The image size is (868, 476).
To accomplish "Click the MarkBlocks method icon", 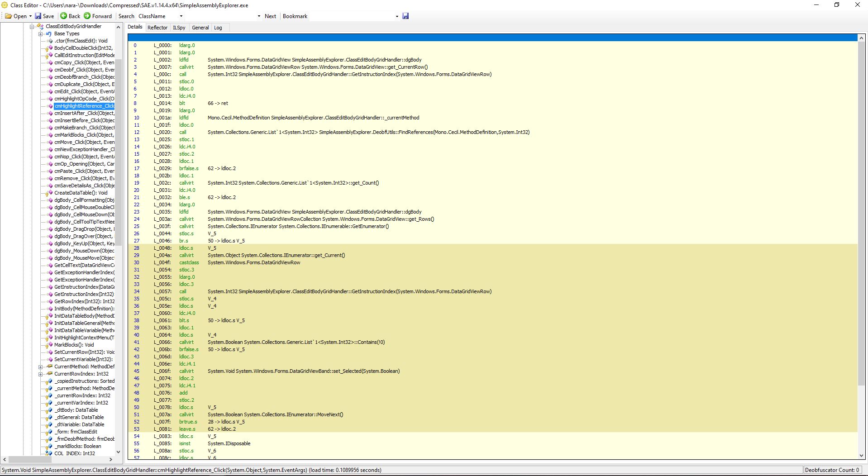I will (49, 345).
